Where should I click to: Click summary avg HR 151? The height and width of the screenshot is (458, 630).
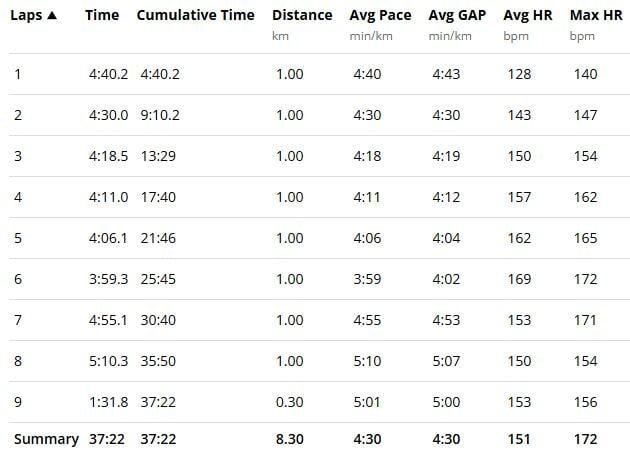coord(518,439)
